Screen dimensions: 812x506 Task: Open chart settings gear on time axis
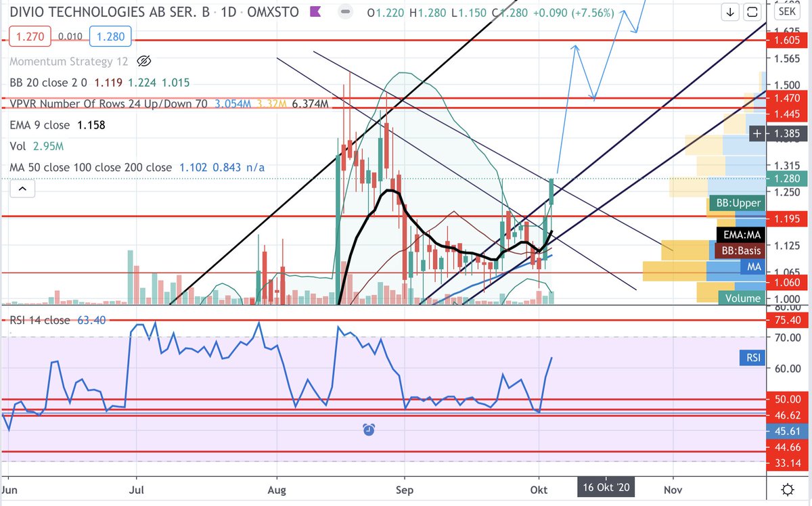pos(788,489)
